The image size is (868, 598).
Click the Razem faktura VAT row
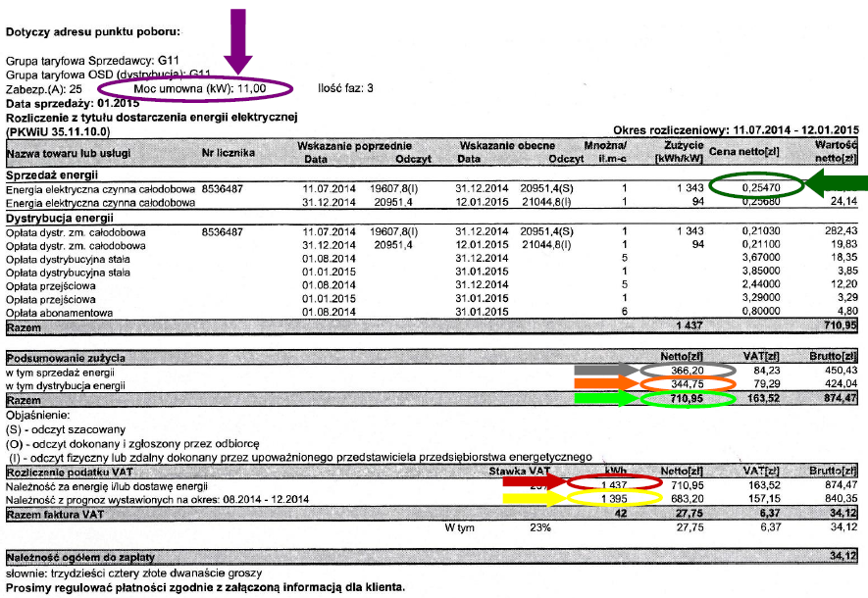click(x=432, y=514)
